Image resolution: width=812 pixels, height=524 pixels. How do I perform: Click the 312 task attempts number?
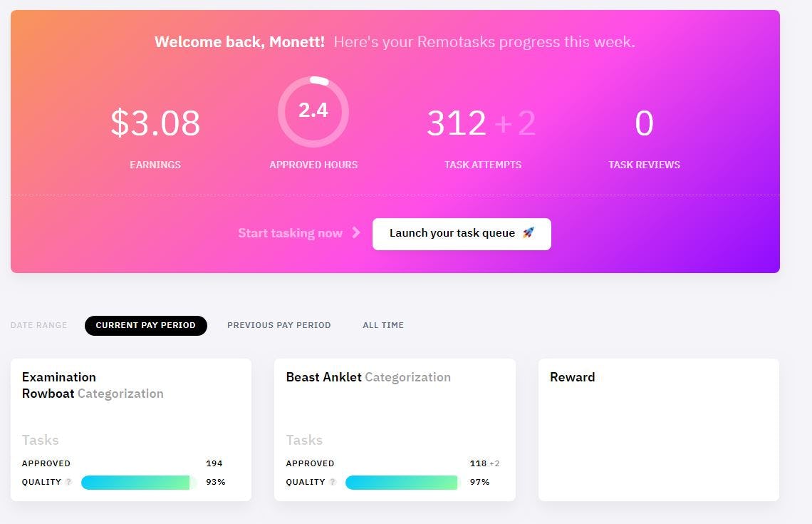[x=457, y=123]
